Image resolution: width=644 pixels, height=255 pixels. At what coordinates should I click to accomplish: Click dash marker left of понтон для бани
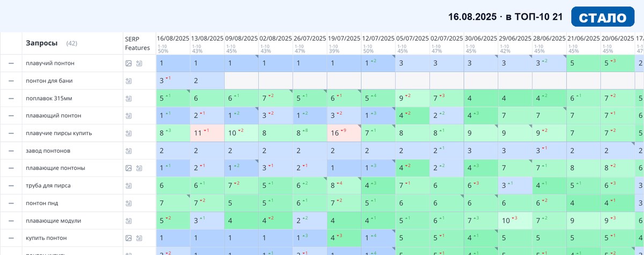tap(11, 81)
